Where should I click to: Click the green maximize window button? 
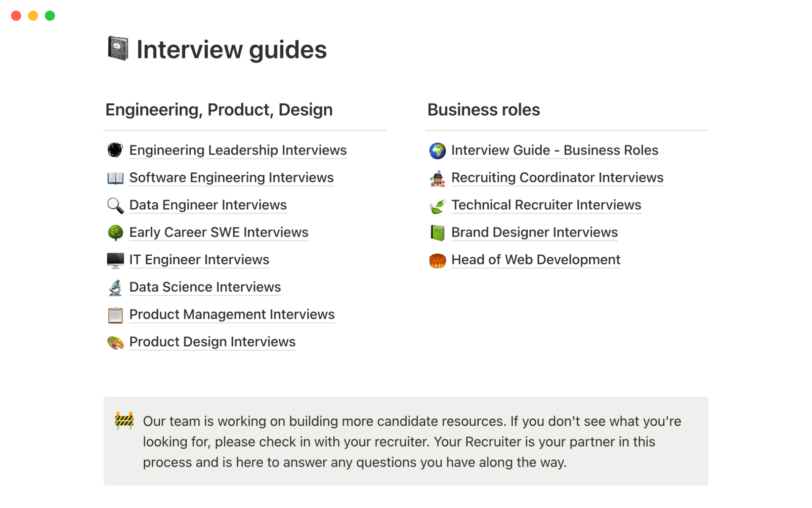click(x=50, y=16)
